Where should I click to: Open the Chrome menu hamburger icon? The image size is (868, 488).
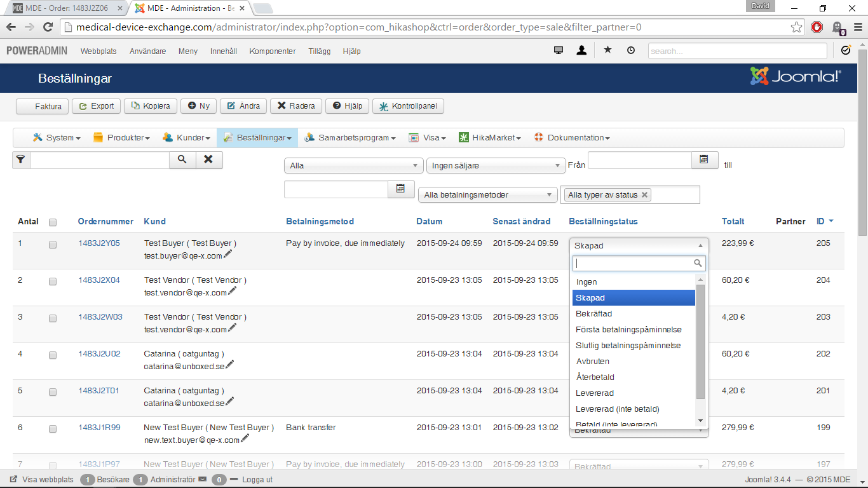coord(857,27)
